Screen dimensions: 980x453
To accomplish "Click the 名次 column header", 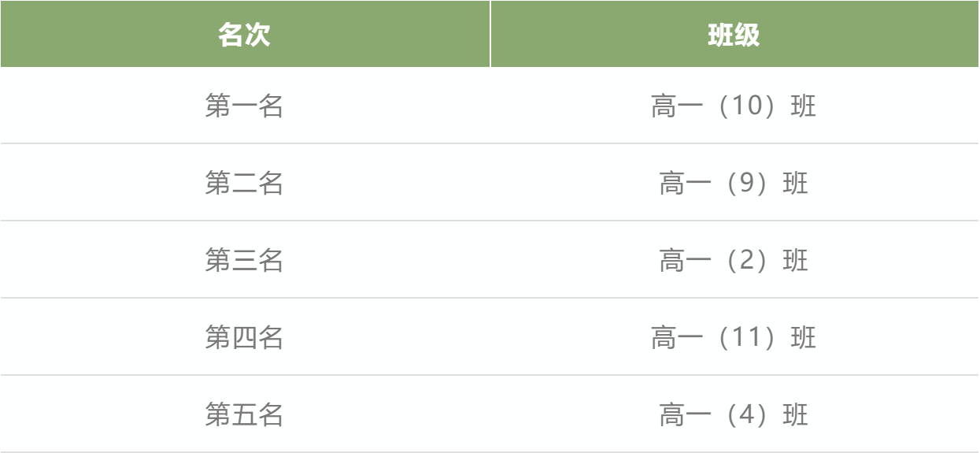I will pyautogui.click(x=245, y=34).
